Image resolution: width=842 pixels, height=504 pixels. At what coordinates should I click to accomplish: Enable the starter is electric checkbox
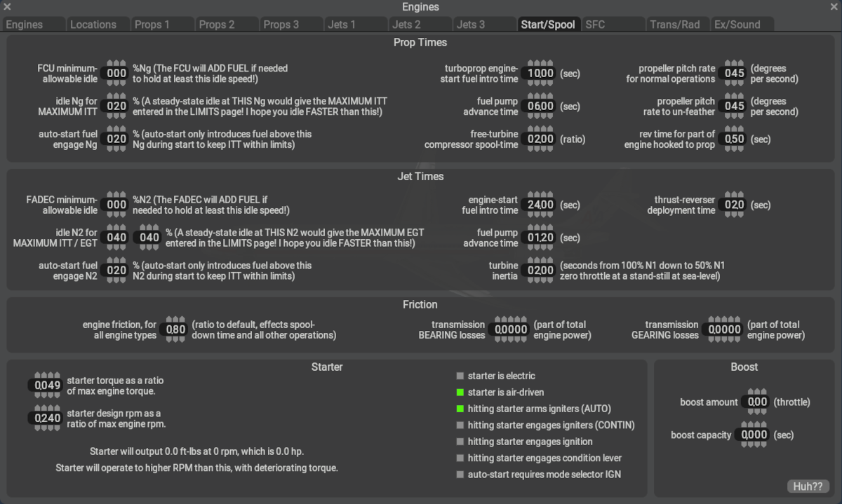[x=460, y=376]
